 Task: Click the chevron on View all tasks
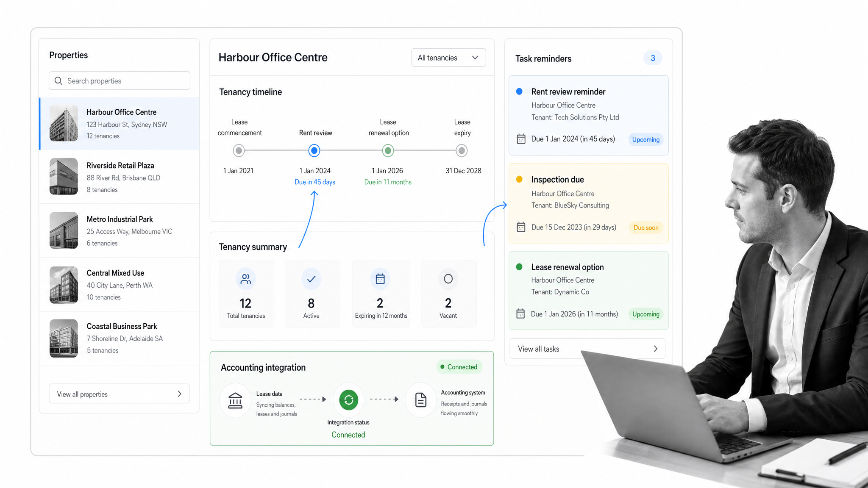(656, 349)
